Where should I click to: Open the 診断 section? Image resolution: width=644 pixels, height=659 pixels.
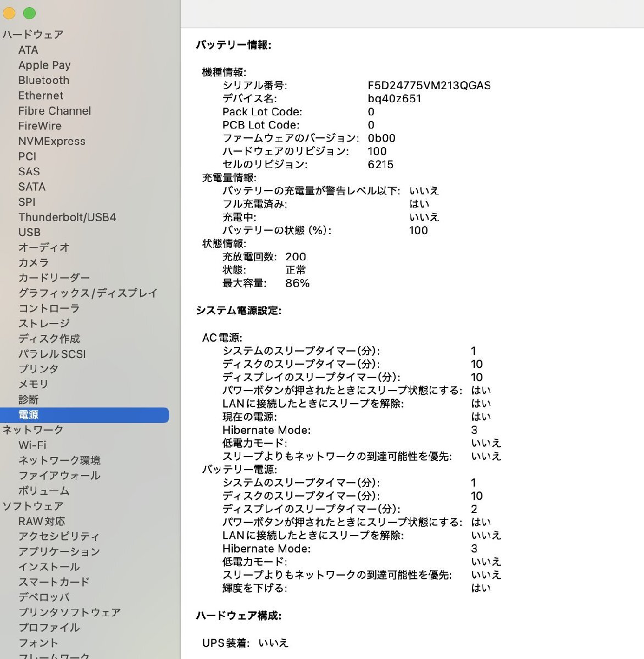tap(29, 399)
